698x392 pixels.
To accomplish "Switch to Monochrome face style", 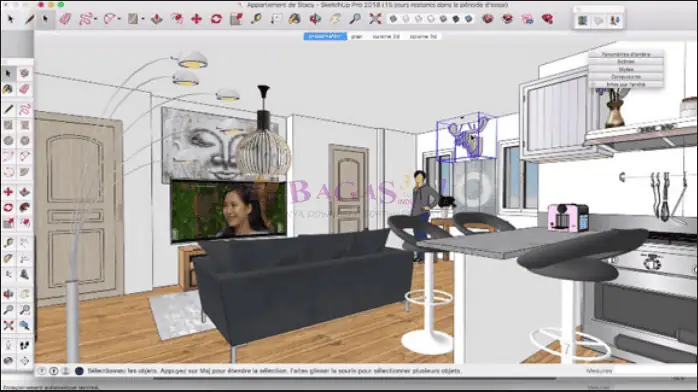I will (469, 19).
